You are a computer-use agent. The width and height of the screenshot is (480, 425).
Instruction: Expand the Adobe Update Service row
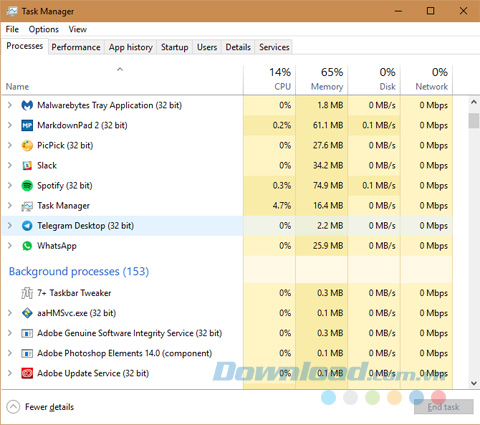(x=10, y=373)
